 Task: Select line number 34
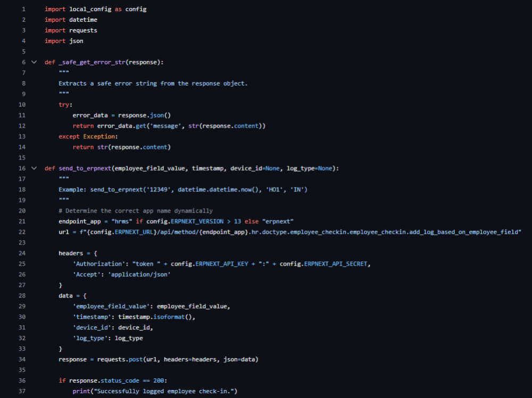pyautogui.click(x=22, y=359)
